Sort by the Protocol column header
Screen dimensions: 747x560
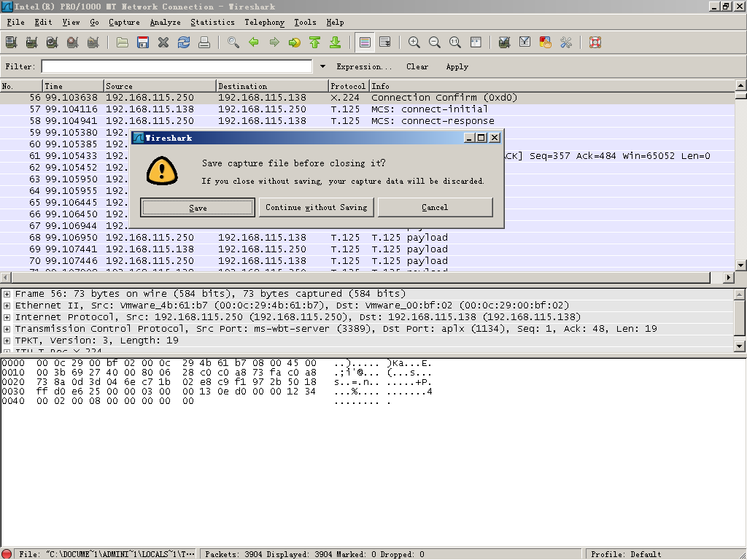[349, 86]
